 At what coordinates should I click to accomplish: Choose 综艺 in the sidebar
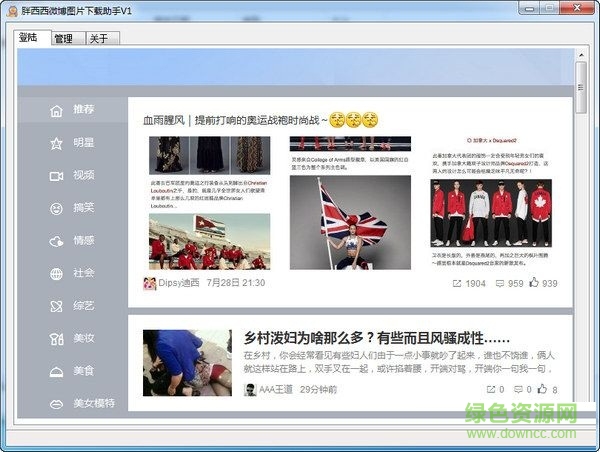coord(84,306)
